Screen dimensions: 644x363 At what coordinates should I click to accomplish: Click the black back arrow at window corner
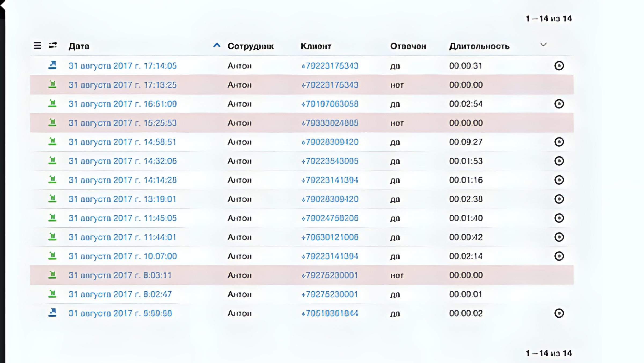3,5
